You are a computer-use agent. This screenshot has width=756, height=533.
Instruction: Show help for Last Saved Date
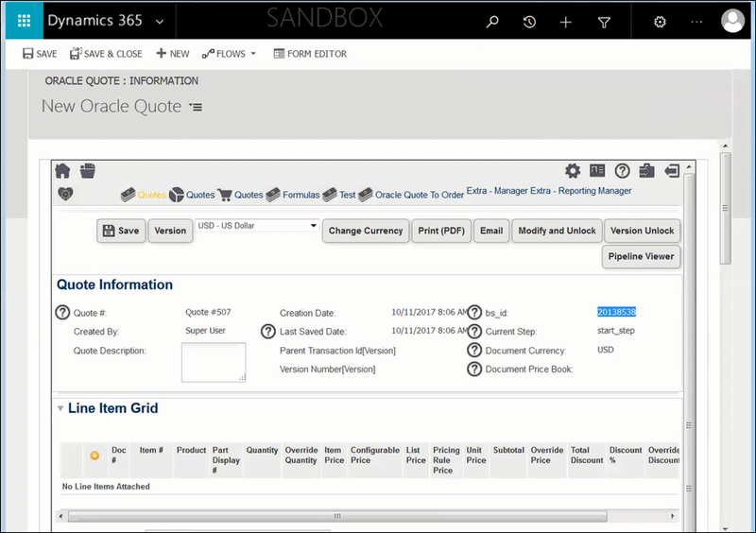[268, 332]
